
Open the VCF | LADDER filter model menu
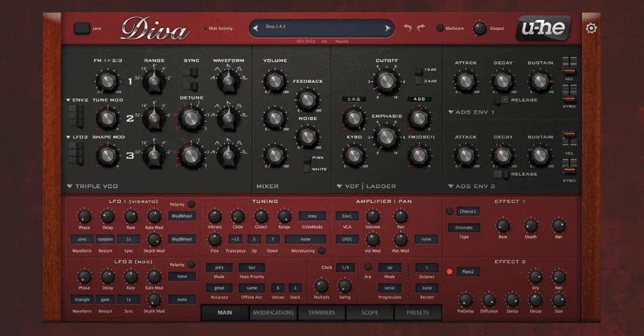coord(366,187)
